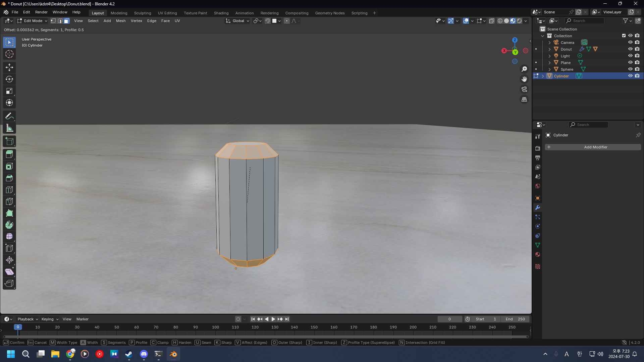Open the Global transform orientation dropdown
The width and height of the screenshot is (644, 362).
[238, 21]
